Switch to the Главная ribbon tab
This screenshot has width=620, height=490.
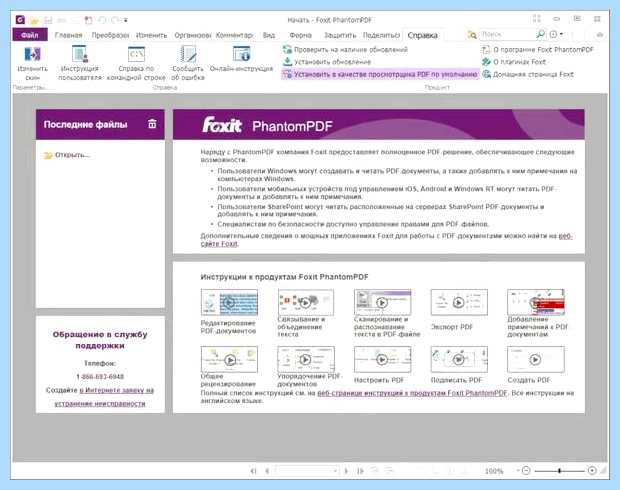[x=68, y=35]
